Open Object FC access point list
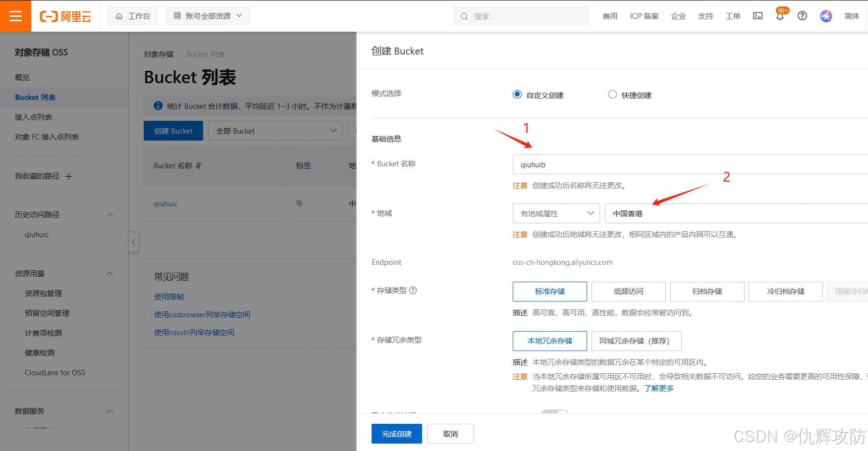 (47, 137)
